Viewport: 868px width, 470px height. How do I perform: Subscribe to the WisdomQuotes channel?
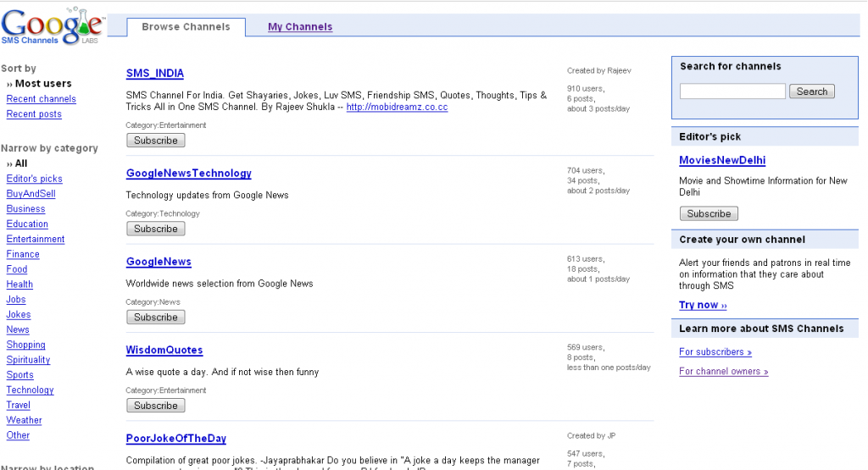(x=156, y=406)
